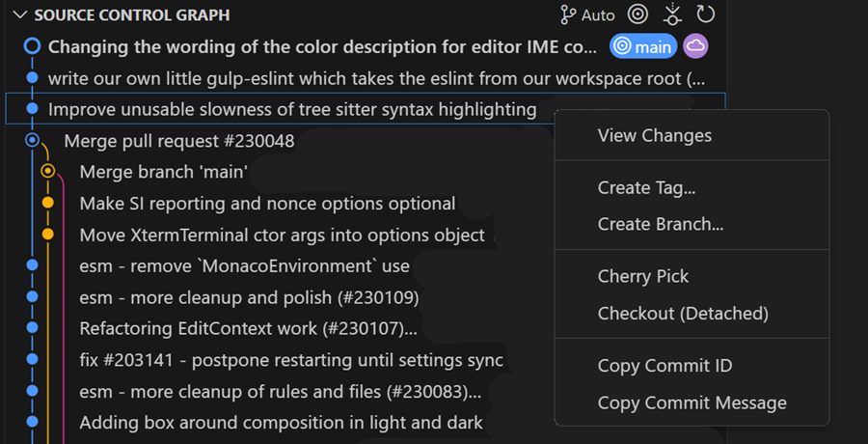Screen dimensions: 868x444
Task: Select Checkout (Detached) option
Action: point(683,314)
